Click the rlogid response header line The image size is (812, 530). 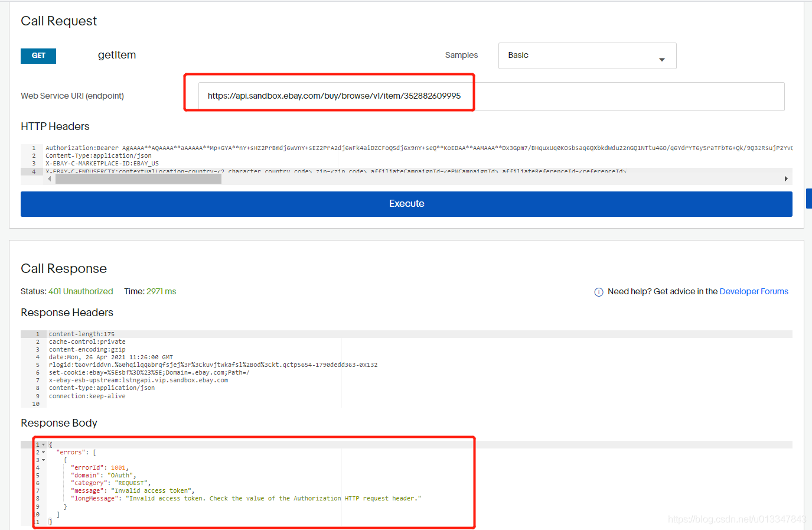tap(213, 365)
